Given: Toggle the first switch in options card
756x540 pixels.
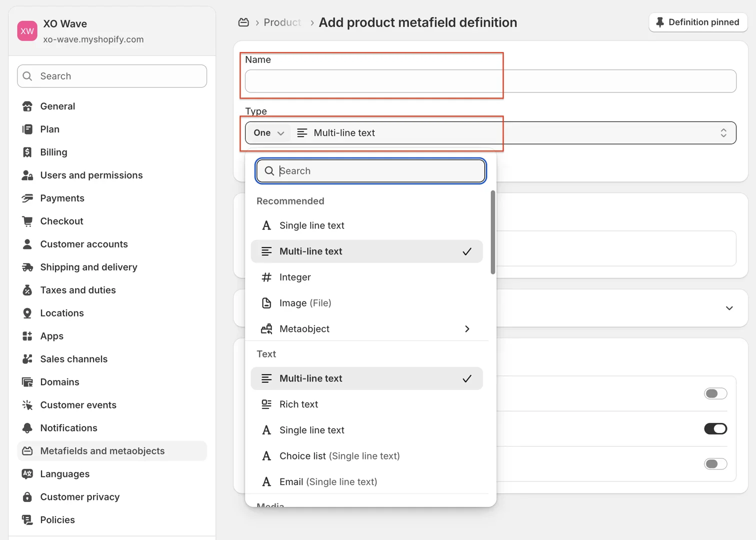Looking at the screenshot, I should tap(715, 393).
